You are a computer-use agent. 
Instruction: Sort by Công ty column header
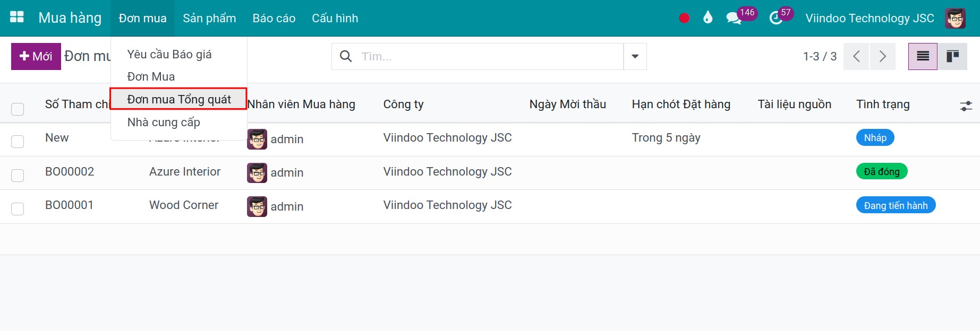click(404, 104)
